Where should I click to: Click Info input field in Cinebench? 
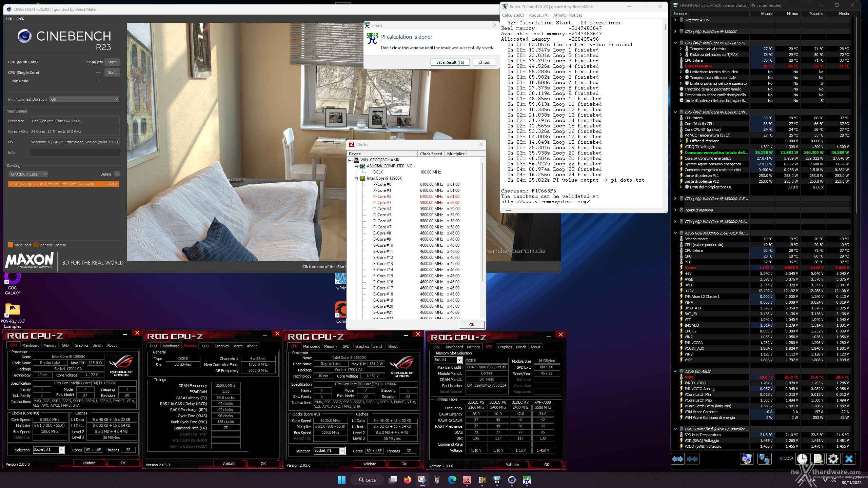75,152
